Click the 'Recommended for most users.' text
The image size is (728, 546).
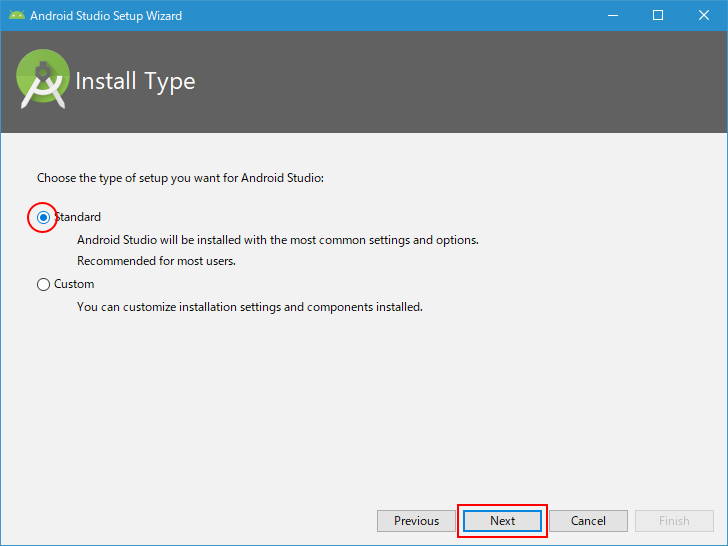tap(156, 261)
